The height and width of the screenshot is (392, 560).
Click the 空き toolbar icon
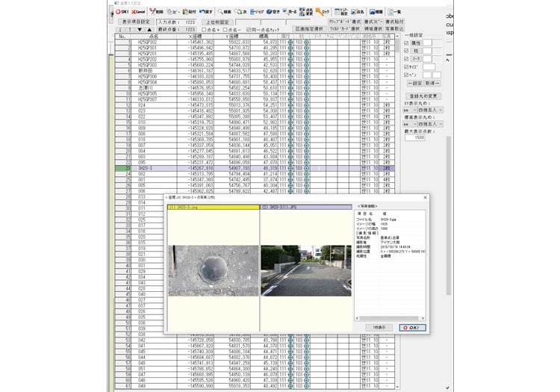coord(273,12)
